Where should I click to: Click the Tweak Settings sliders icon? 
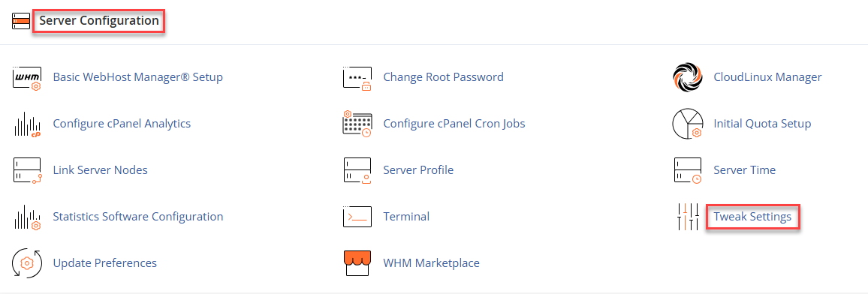coord(688,217)
